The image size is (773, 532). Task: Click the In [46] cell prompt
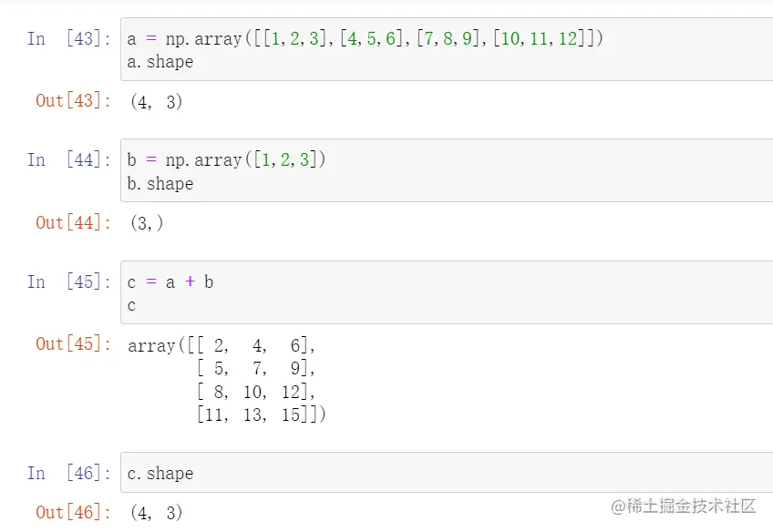69,474
